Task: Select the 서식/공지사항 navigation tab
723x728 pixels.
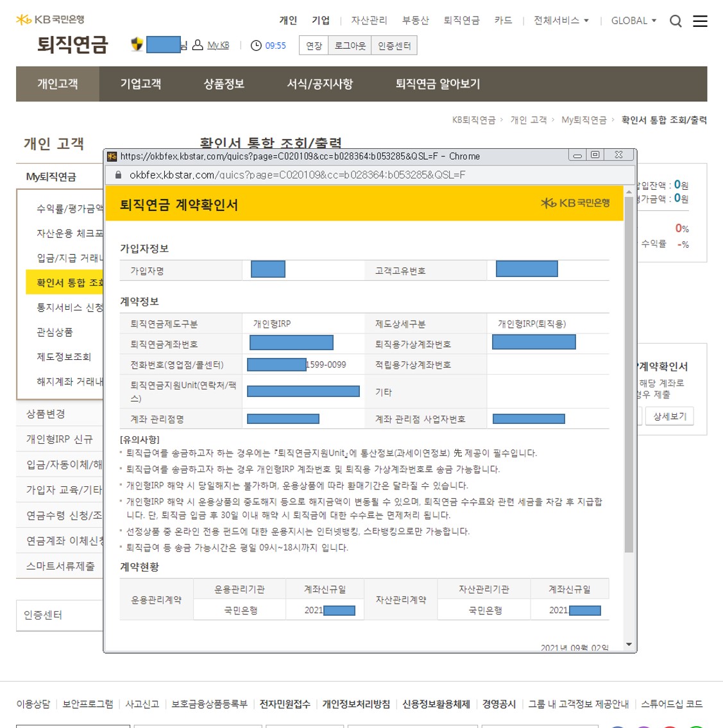Action: (x=320, y=84)
